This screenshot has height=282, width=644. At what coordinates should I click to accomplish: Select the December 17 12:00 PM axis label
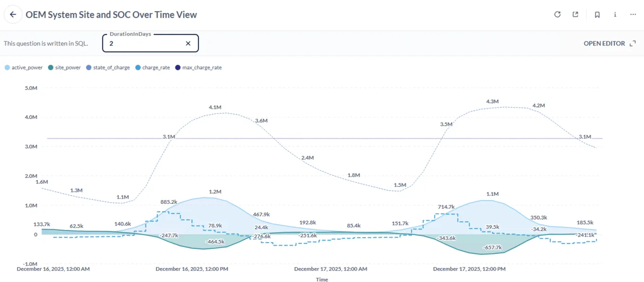(469, 269)
